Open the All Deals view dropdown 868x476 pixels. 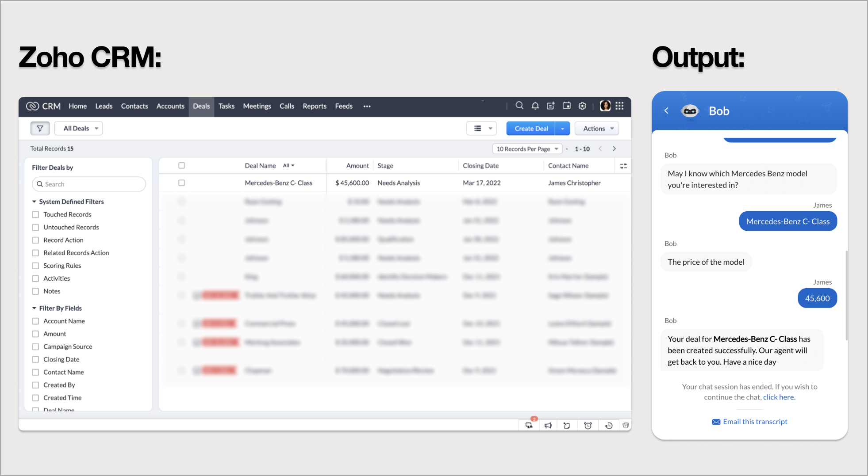(78, 128)
